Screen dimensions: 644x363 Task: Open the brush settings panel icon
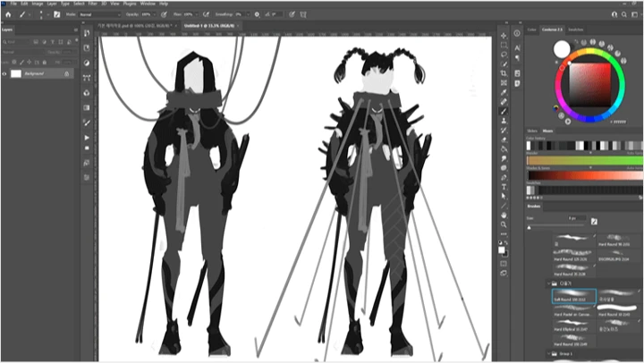pyautogui.click(x=57, y=14)
